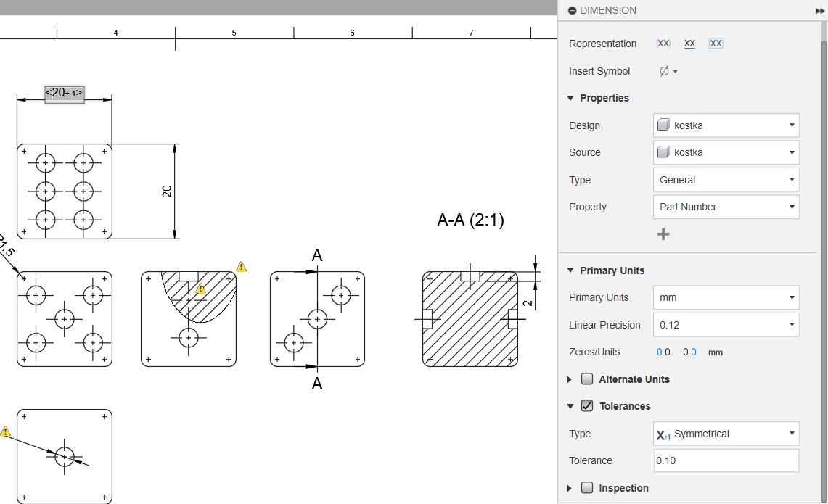Open the Design dropdown showing kostka
Screen dimensions: 828x504
click(726, 125)
